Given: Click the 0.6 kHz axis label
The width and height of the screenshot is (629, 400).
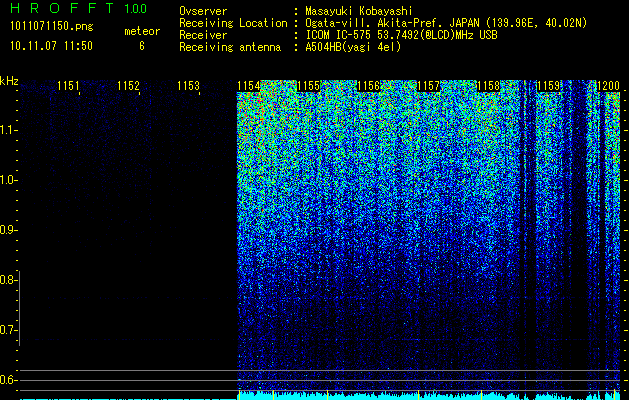Looking at the screenshot, I should click(x=7, y=380).
